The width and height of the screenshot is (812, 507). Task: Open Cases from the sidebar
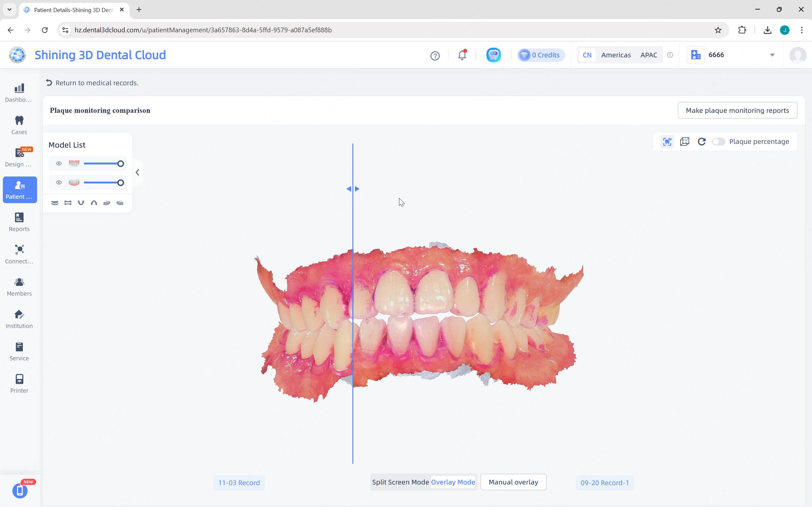19,125
